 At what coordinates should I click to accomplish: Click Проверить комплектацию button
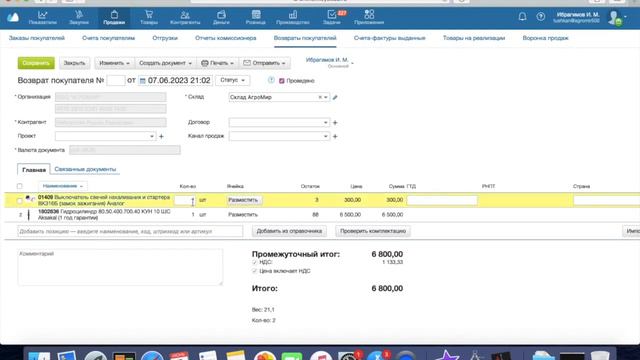tap(373, 231)
